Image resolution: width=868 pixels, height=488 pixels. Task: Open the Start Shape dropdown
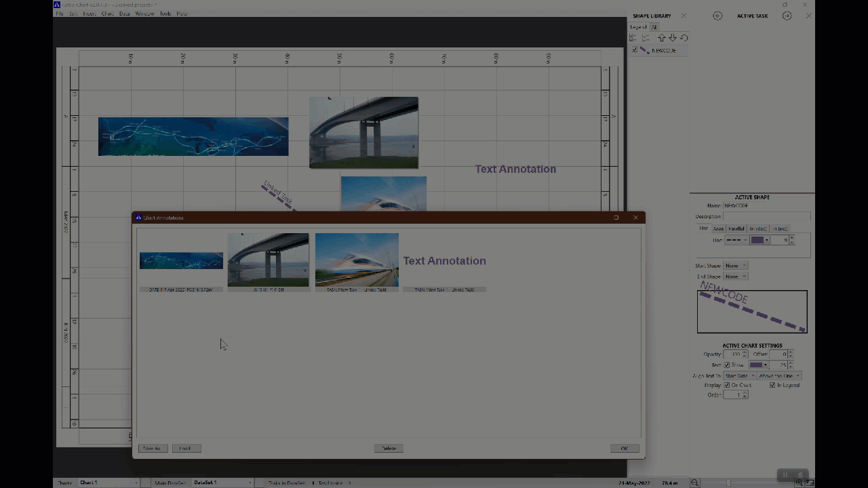pos(736,266)
